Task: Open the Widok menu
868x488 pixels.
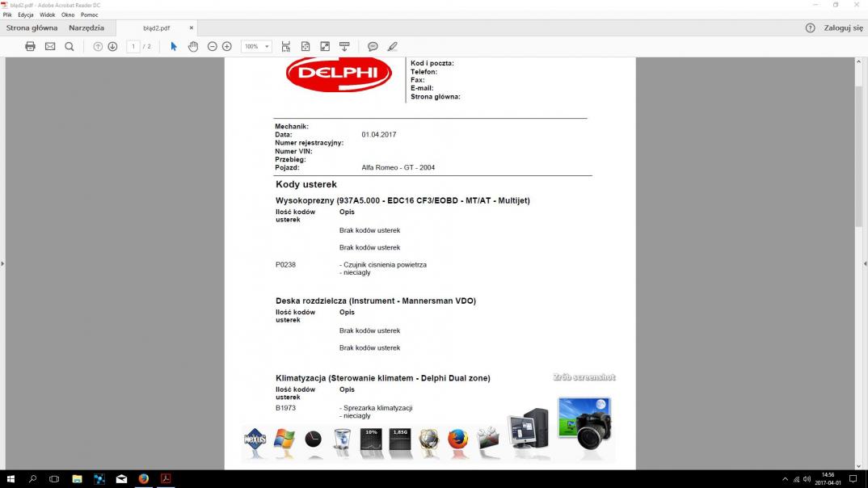Action: (x=47, y=15)
